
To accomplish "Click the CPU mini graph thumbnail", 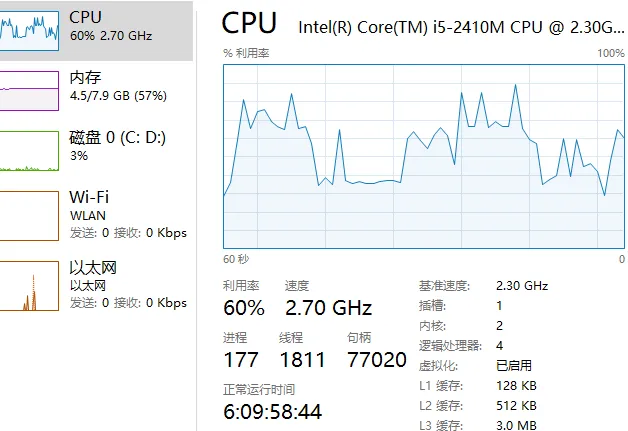I will (29, 31).
